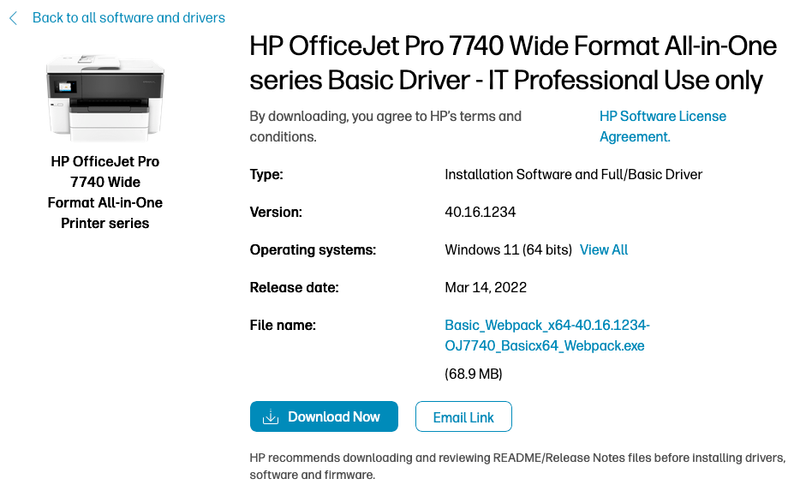Click the 68.9 MB file size text
Viewport: 800px width, 498px height.
(473, 374)
